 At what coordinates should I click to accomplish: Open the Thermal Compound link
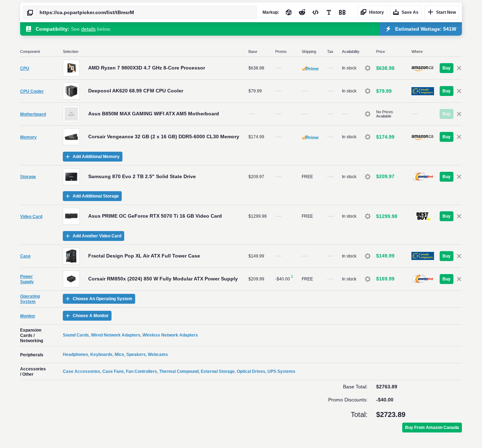[x=179, y=371]
